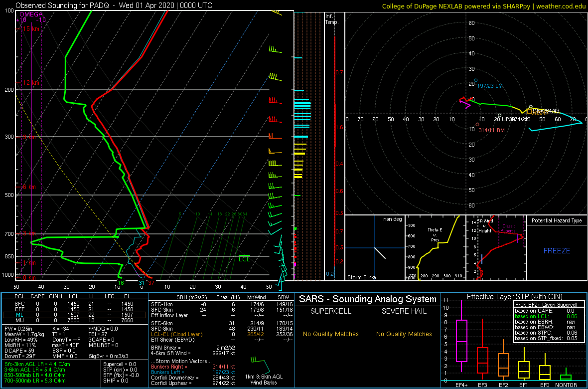Click the Sfc-3km AGL LR lapse rate
Image resolution: width=588 pixels, height=389 pixels.
tap(37, 364)
